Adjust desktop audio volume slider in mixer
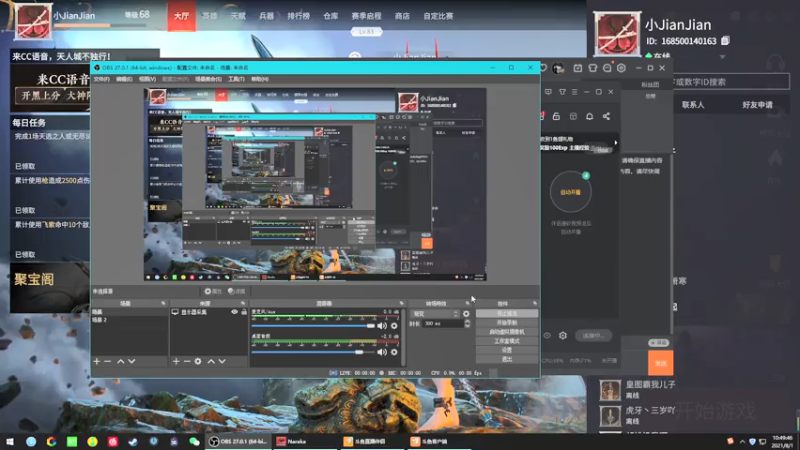This screenshot has height=450, width=800. (x=313, y=352)
